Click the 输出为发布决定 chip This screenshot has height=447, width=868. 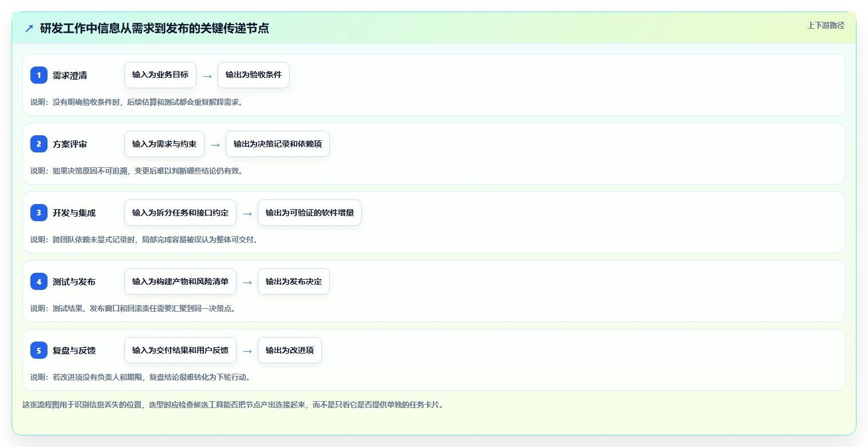pos(294,281)
